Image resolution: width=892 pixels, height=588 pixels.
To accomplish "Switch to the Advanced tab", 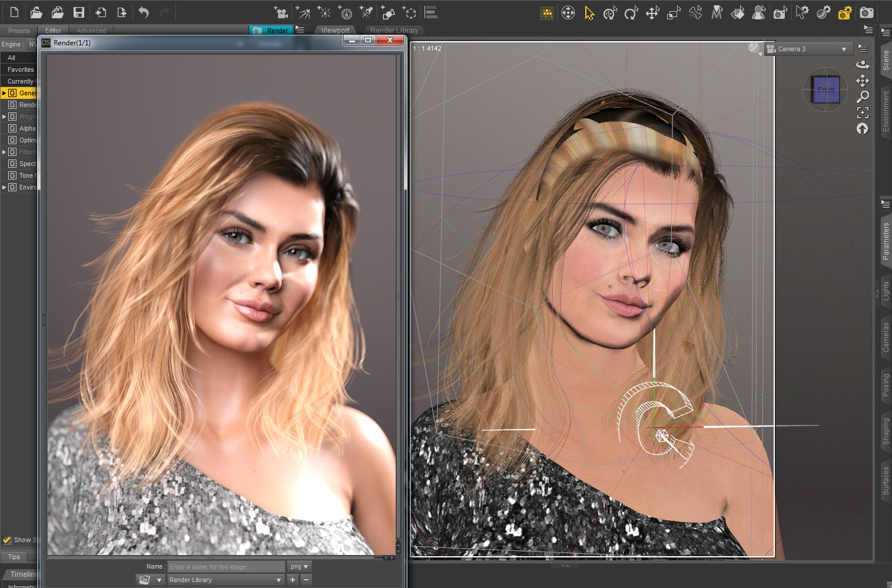I will click(x=91, y=31).
